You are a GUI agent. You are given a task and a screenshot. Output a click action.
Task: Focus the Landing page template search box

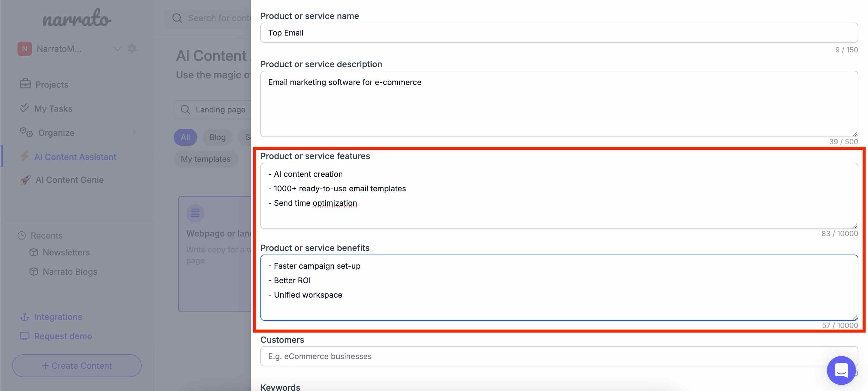click(x=212, y=109)
